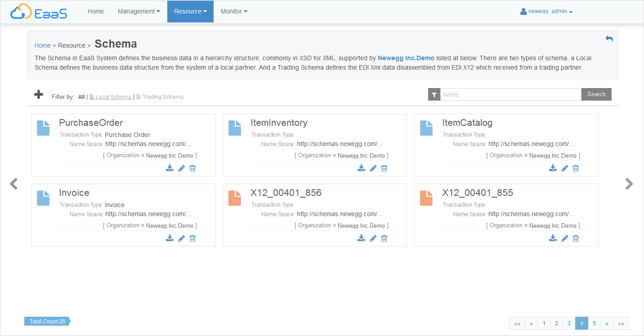Viewport: 644px width, 336px height.
Task: Show All schemas filter
Action: (81, 97)
